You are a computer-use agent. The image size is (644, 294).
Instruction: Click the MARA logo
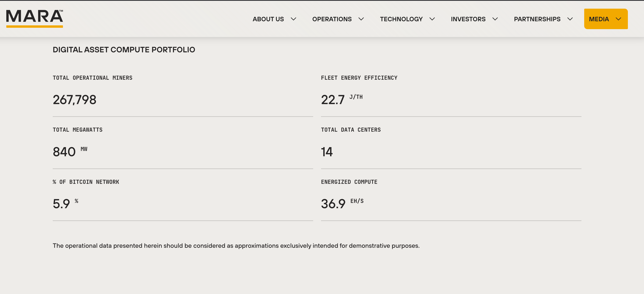click(34, 19)
